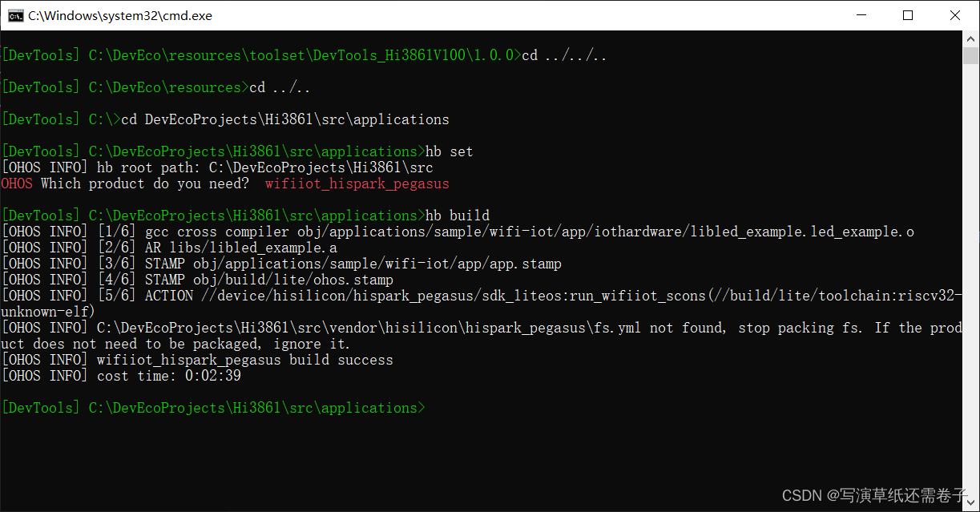
Task: Click the 'fs.yml not found' message
Action: point(481,336)
